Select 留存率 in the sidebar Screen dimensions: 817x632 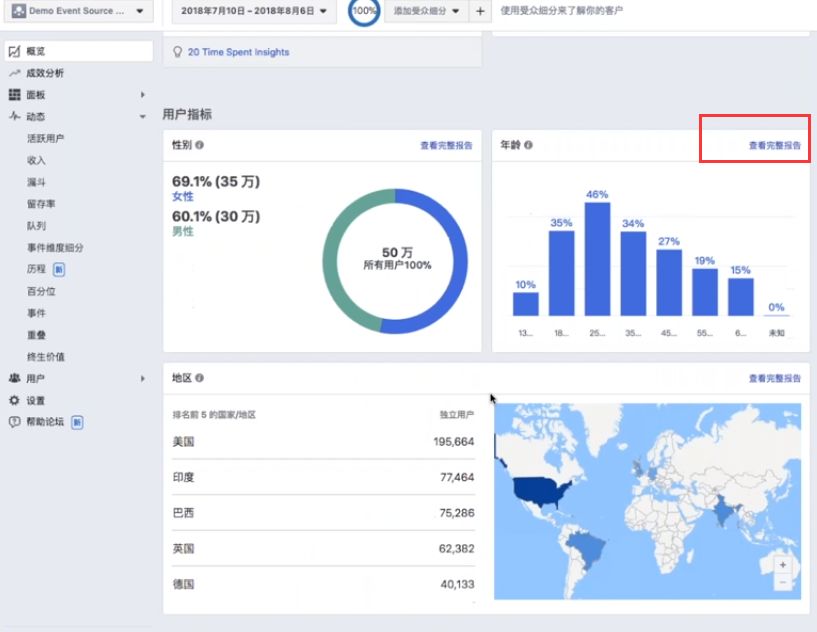click(x=40, y=204)
